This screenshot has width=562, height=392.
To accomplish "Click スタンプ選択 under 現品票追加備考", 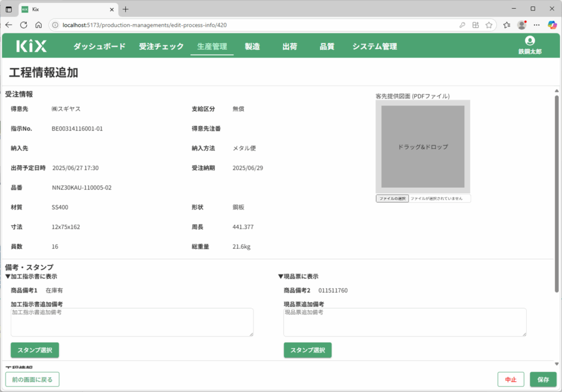I will (307, 350).
